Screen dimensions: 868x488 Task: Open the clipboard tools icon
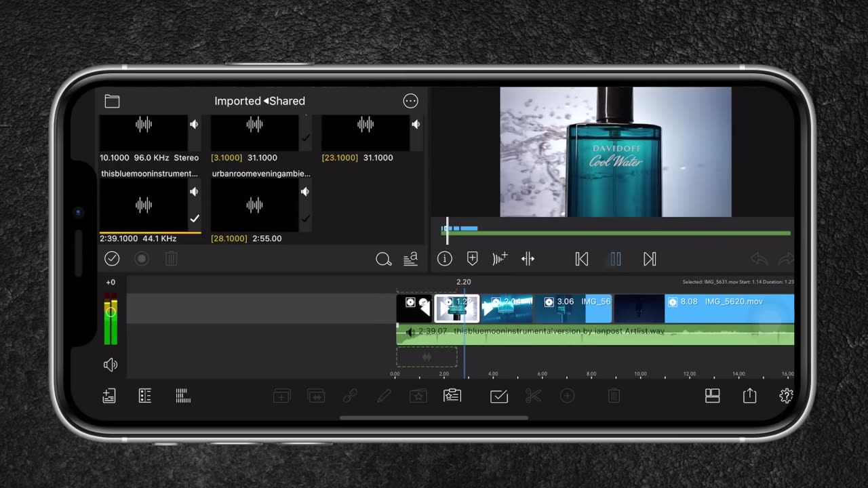coord(452,396)
